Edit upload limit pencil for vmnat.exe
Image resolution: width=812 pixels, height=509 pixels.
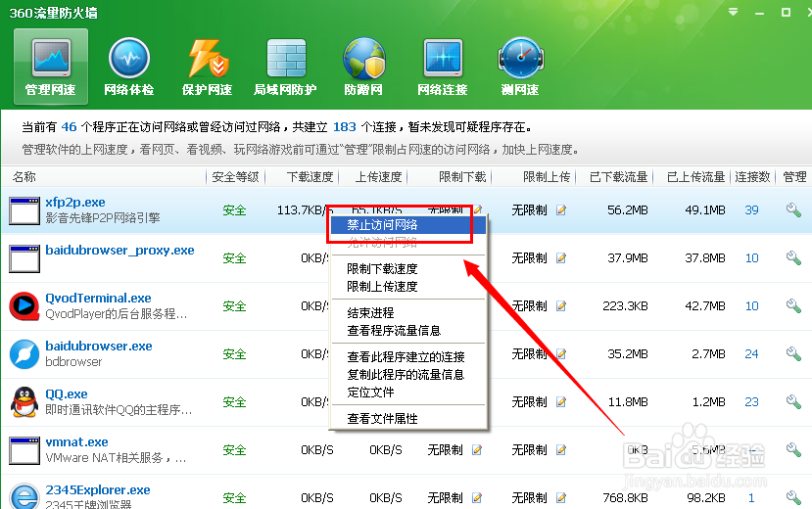[x=561, y=450]
